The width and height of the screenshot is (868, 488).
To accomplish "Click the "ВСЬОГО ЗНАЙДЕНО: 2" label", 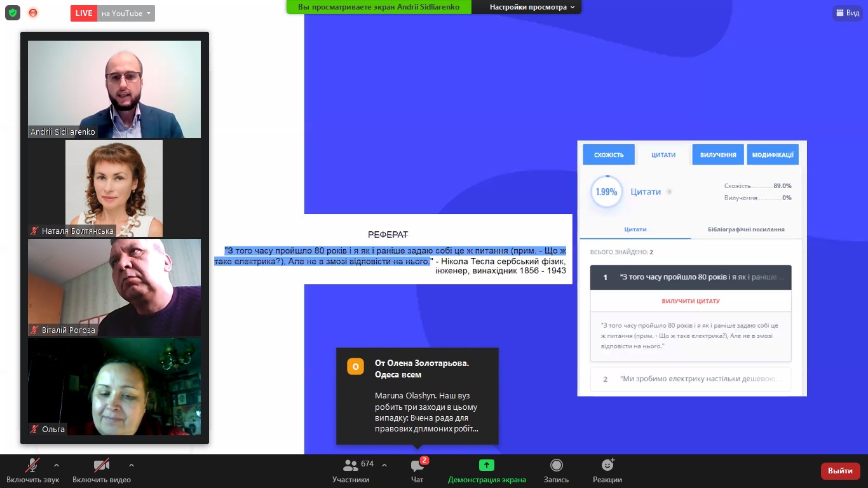I will [621, 252].
